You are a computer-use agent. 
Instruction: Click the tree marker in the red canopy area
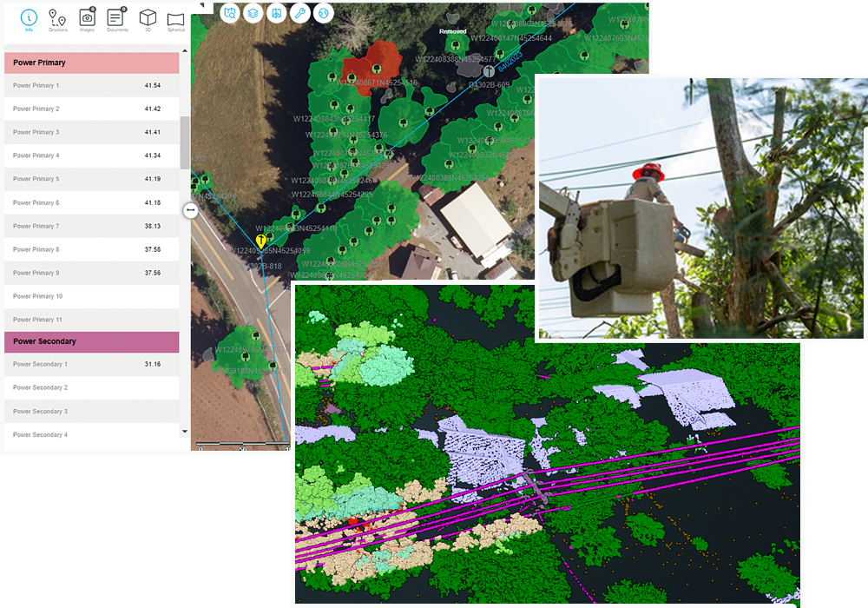click(x=378, y=68)
